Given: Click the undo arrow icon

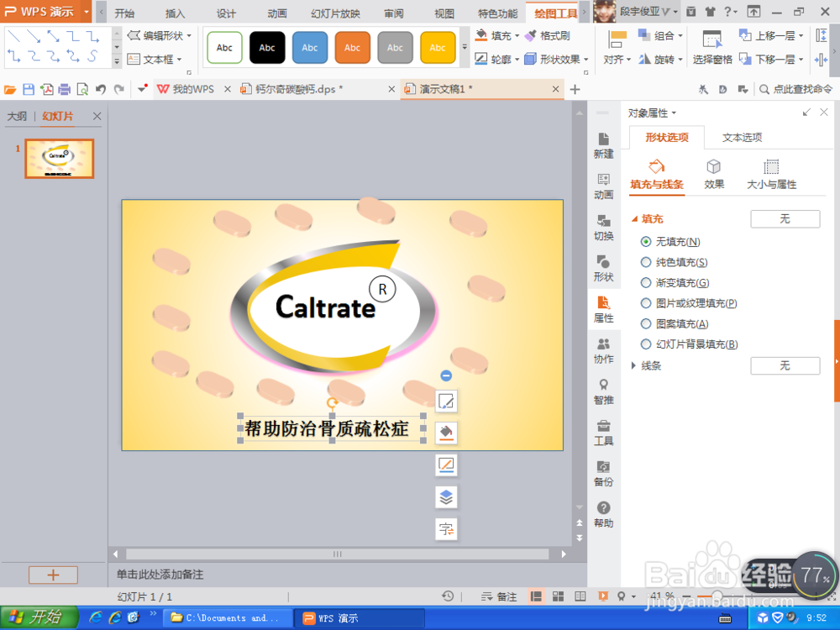Looking at the screenshot, I should [x=100, y=89].
